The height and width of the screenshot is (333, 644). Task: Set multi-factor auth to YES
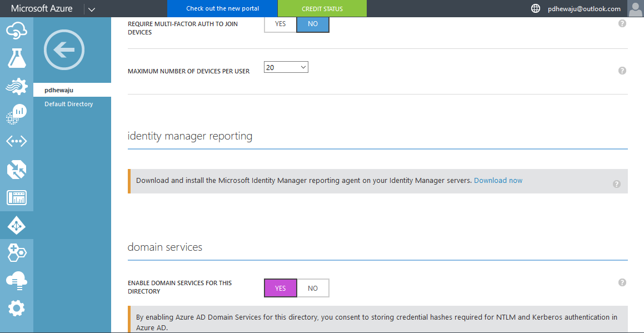click(280, 24)
